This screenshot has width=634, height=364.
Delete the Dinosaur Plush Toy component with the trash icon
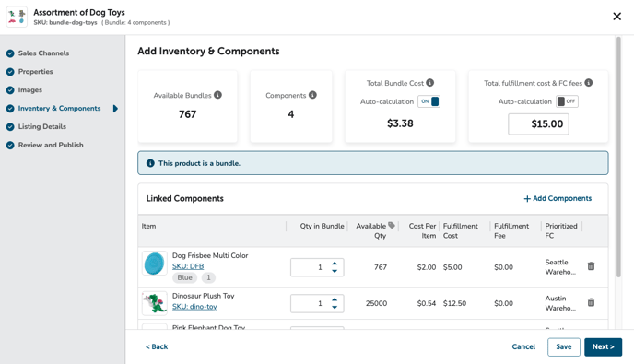(591, 302)
